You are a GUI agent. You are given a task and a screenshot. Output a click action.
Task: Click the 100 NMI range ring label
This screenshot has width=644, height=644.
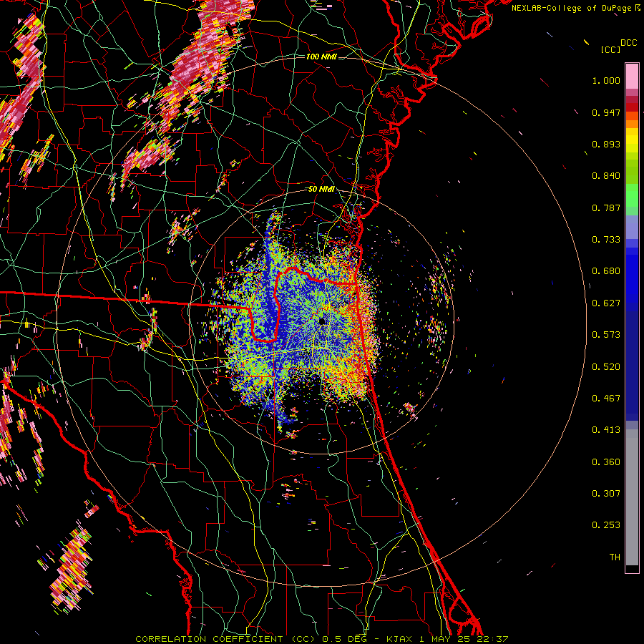pyautogui.click(x=321, y=57)
